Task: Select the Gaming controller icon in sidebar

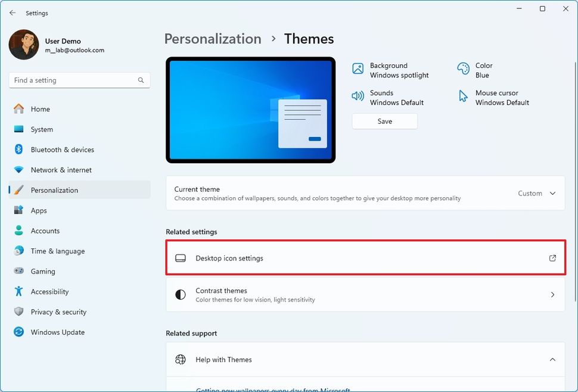Action: pos(18,271)
